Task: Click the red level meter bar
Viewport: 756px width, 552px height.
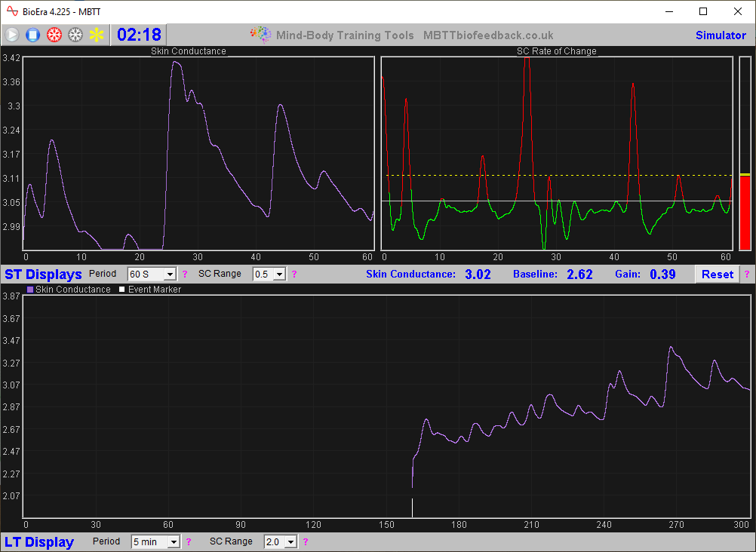Action: [x=745, y=211]
